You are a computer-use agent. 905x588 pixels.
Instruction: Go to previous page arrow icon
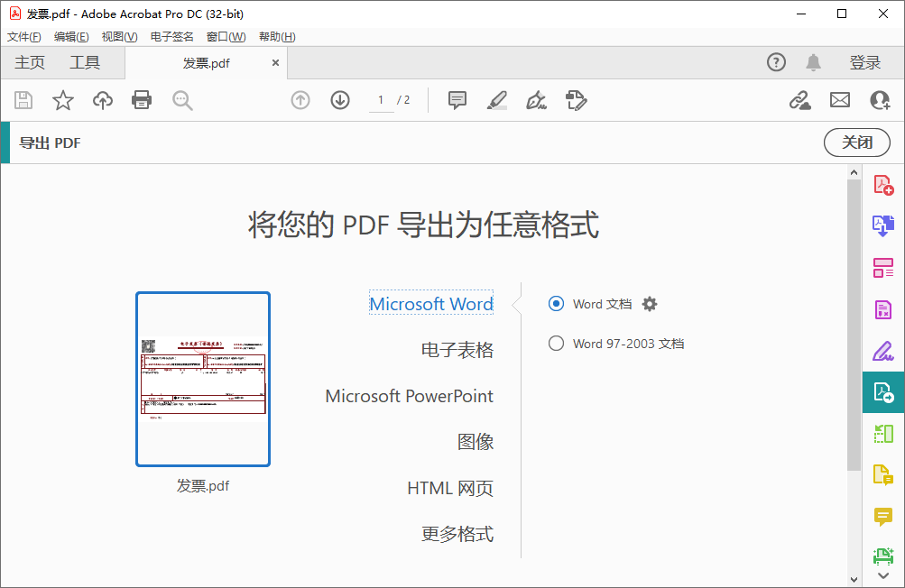point(300,100)
